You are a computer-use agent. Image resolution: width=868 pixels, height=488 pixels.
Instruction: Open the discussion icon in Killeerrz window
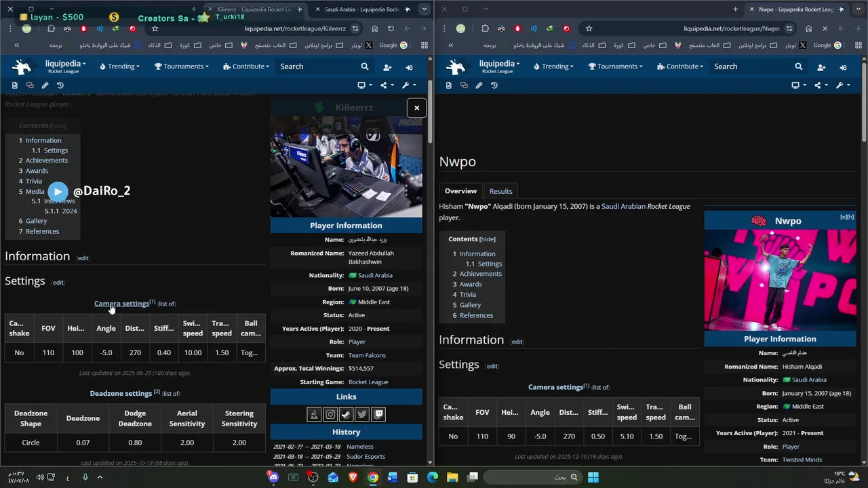click(x=30, y=85)
